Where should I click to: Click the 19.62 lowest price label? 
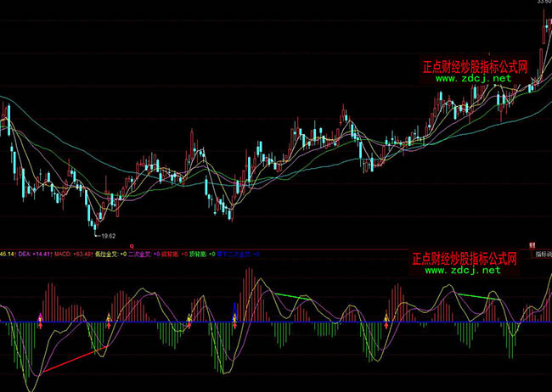(x=105, y=236)
